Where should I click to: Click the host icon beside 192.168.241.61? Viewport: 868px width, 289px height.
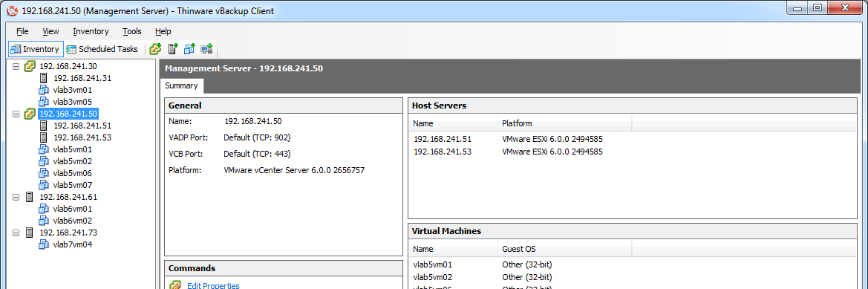[x=30, y=197]
